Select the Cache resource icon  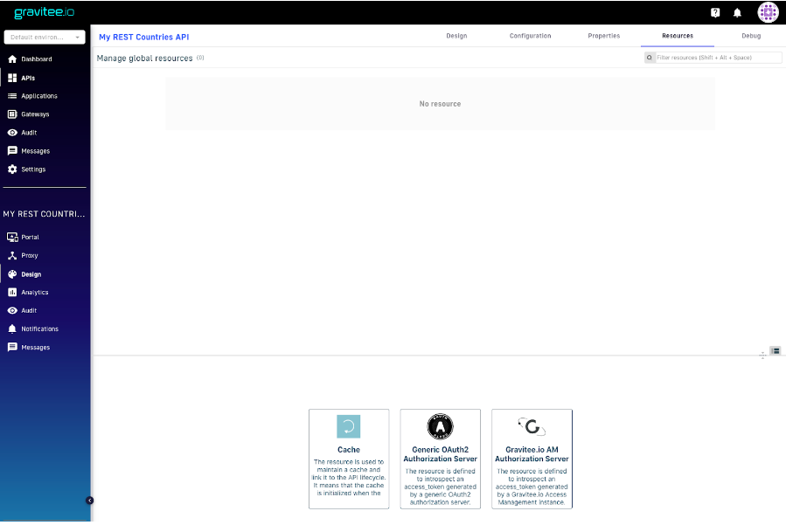click(x=349, y=427)
